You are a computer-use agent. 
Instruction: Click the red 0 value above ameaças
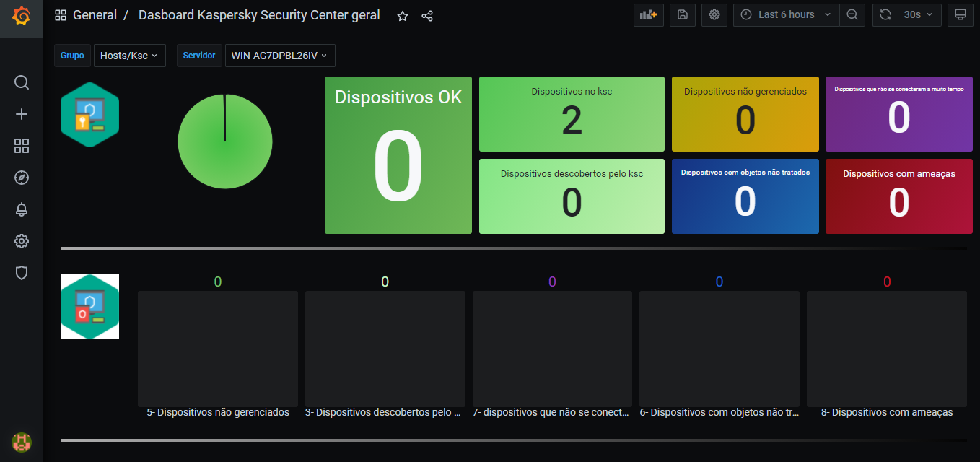coord(887,282)
